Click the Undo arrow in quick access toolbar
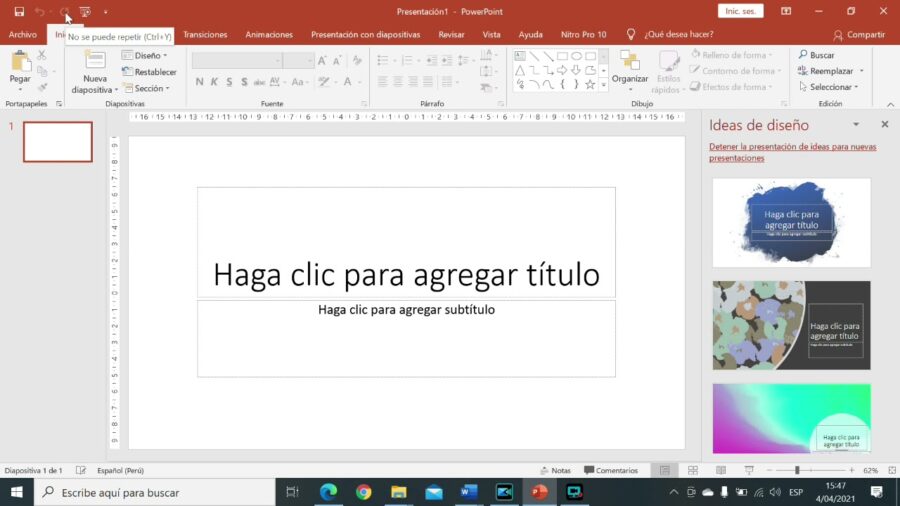This screenshot has height=506, width=900. (x=39, y=11)
